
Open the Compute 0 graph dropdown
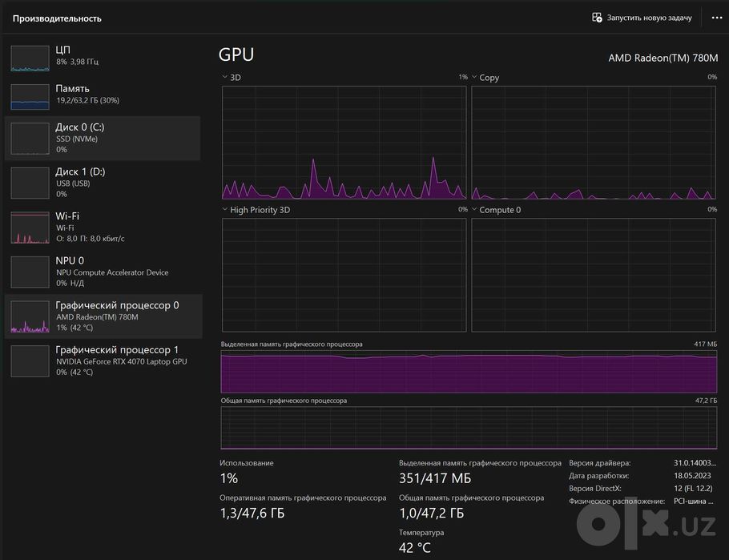(x=474, y=209)
